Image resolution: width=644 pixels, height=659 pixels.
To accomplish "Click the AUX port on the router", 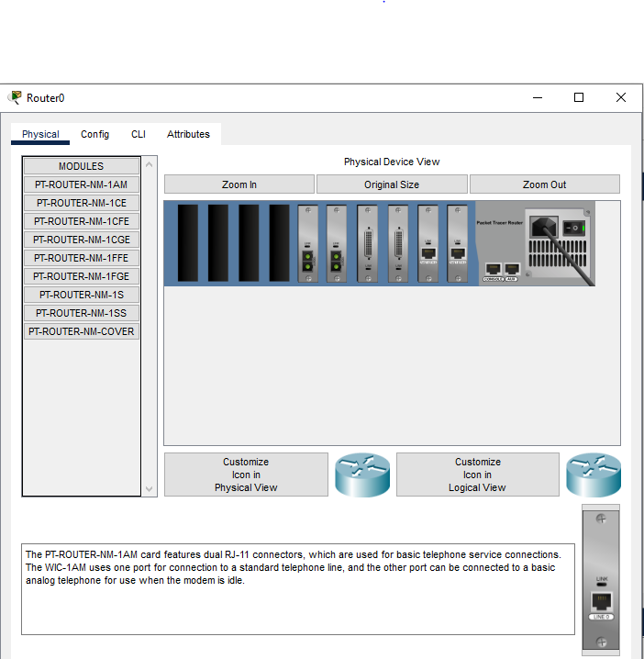I will click(x=512, y=269).
